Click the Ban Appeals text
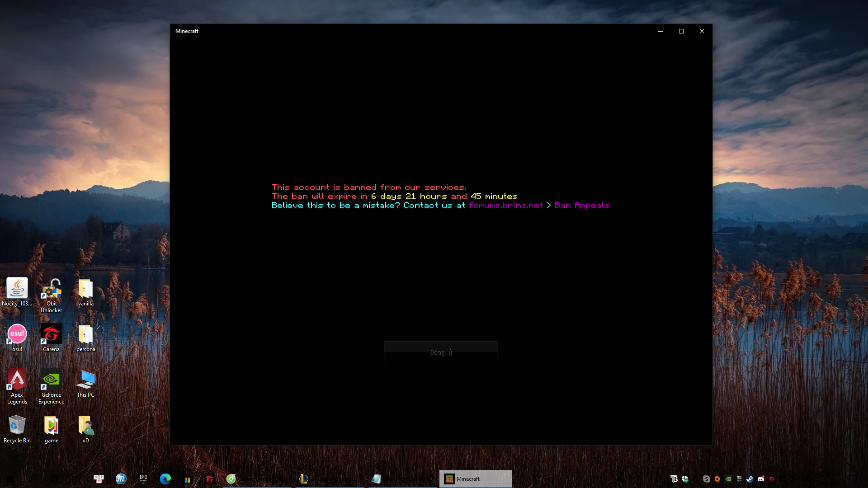868x488 pixels. coord(582,206)
